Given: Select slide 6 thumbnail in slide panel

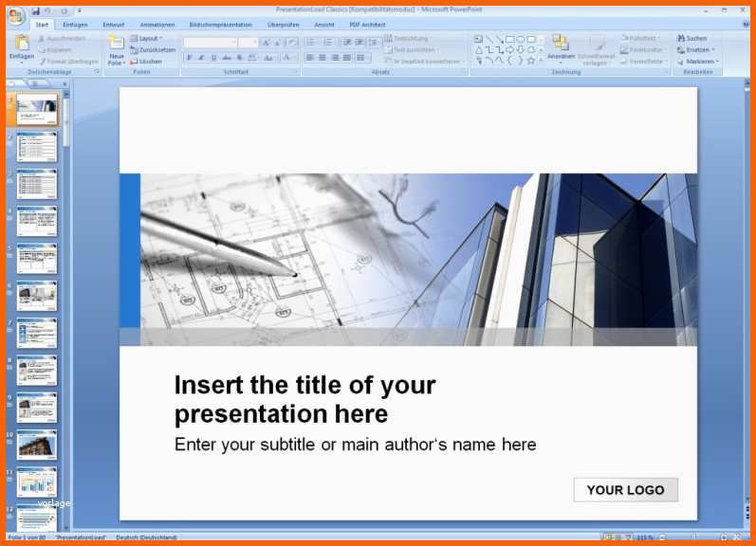Looking at the screenshot, I should (36, 296).
